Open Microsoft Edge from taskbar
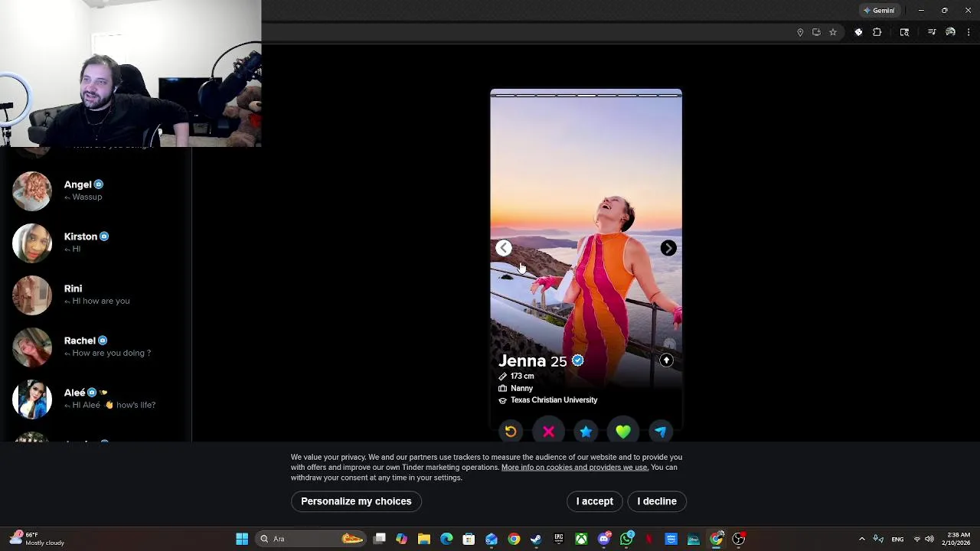The height and width of the screenshot is (551, 980). [x=446, y=539]
